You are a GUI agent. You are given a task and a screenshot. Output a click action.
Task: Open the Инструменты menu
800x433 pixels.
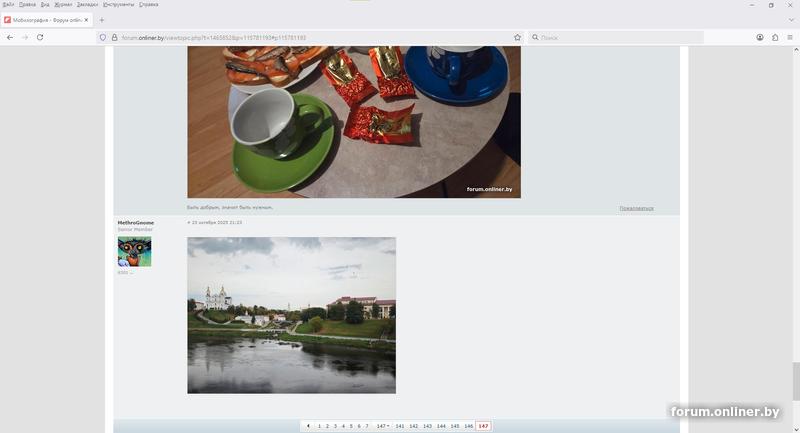tap(118, 5)
